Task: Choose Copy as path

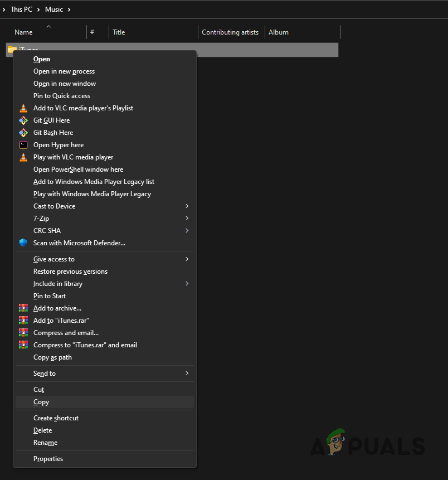Action: (105, 357)
